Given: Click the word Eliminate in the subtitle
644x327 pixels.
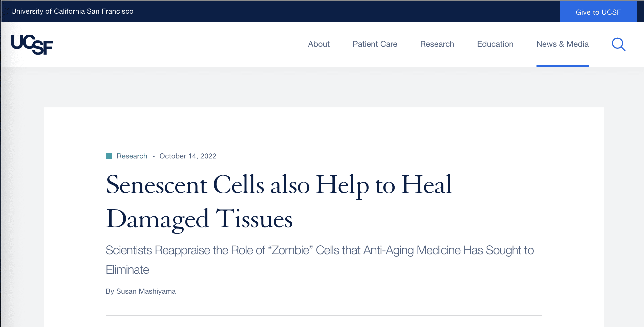Looking at the screenshot, I should [x=127, y=270].
